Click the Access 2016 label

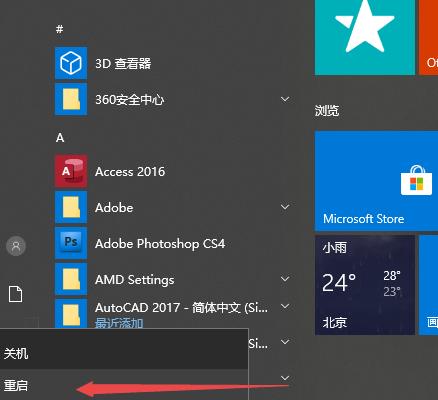click(x=130, y=171)
